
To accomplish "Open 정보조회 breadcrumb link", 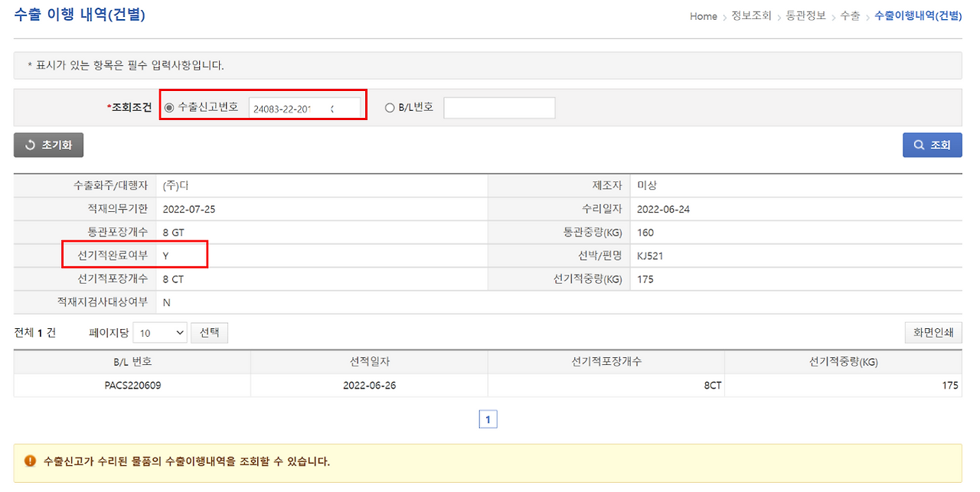I will pos(752,16).
